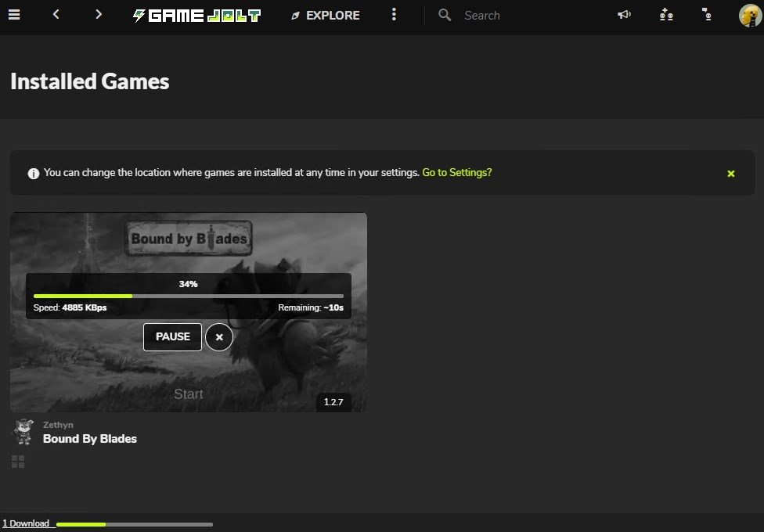Viewport: 764px width, 532px height.
Task: Open the megaphone announcements icon
Action: pos(624,15)
